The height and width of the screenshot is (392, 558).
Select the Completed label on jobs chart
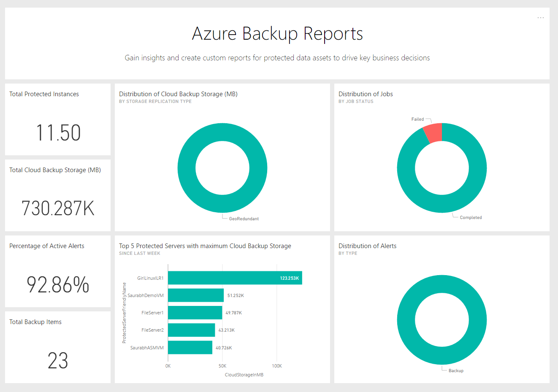tap(471, 217)
